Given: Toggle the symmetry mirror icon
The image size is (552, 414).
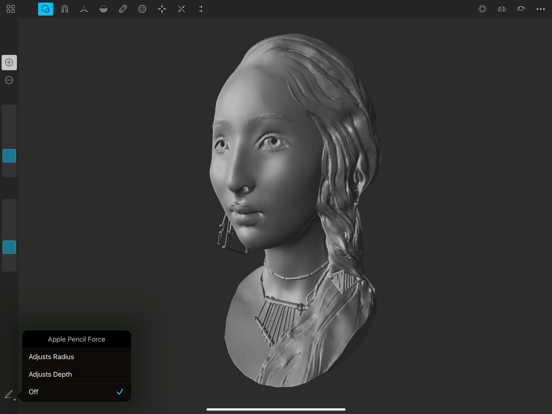Looking at the screenshot, I should 502,9.
